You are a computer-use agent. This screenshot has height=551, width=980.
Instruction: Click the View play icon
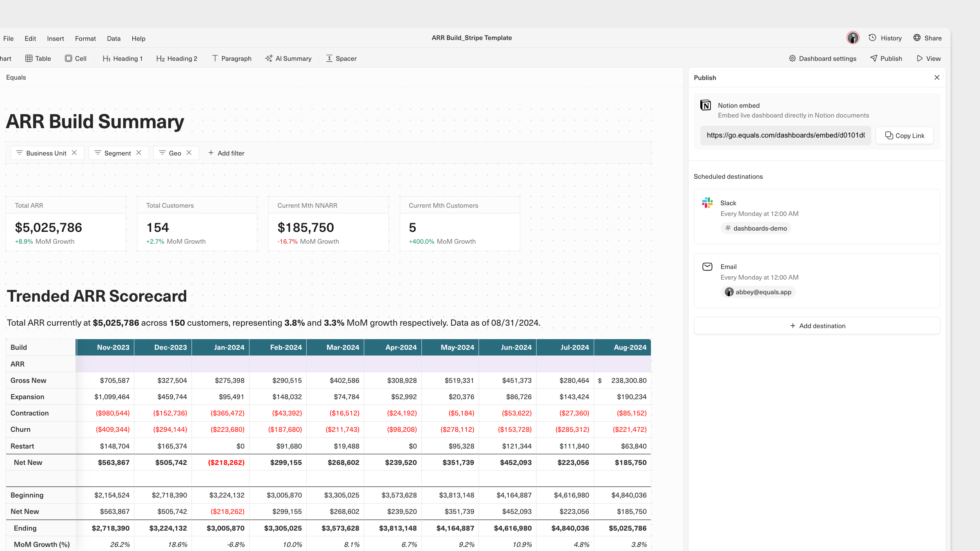pyautogui.click(x=928, y=58)
